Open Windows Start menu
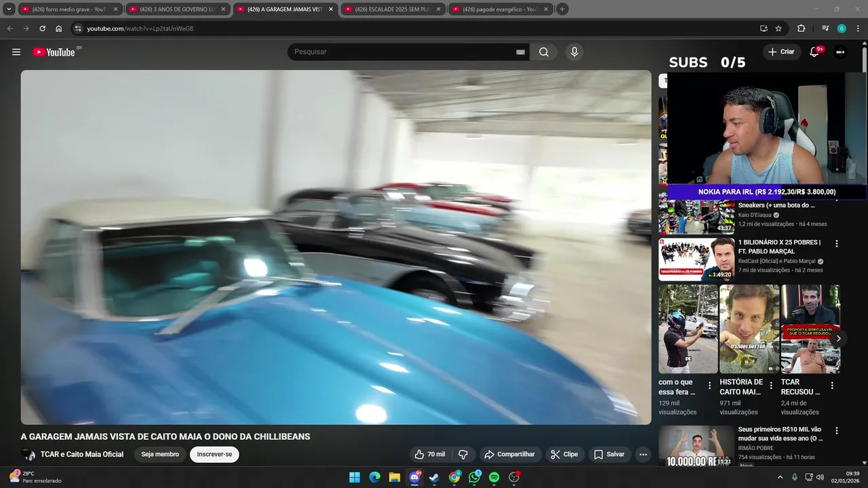 [355, 477]
